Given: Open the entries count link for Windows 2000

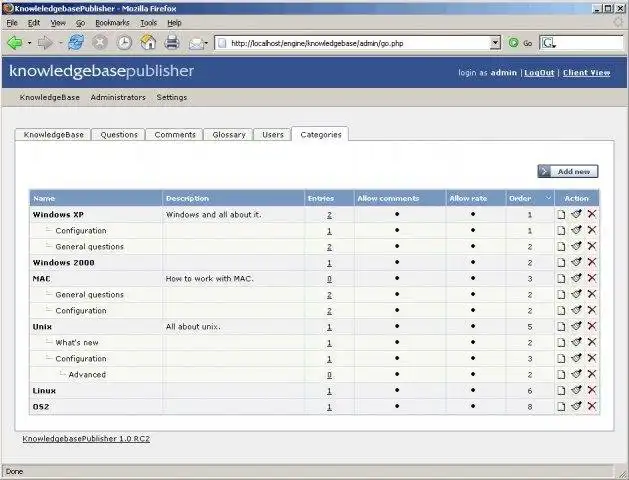Looking at the screenshot, I should (x=329, y=263).
